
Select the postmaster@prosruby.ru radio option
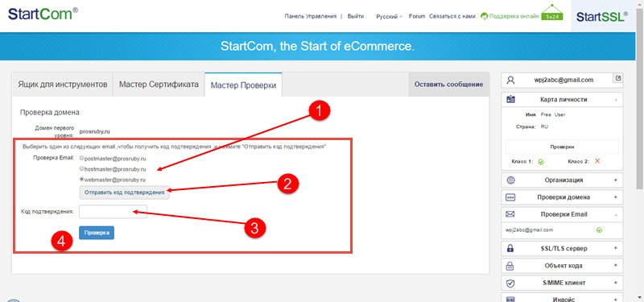pos(82,158)
